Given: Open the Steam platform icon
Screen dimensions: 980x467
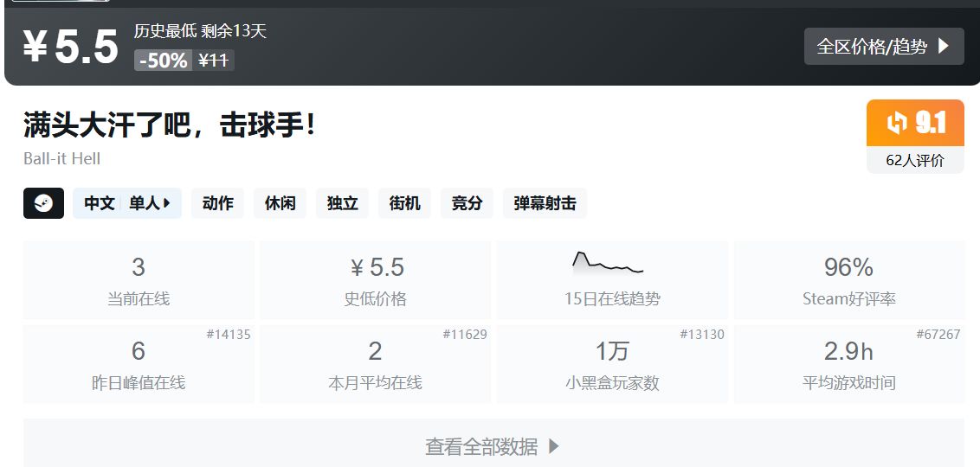Looking at the screenshot, I should point(44,203).
